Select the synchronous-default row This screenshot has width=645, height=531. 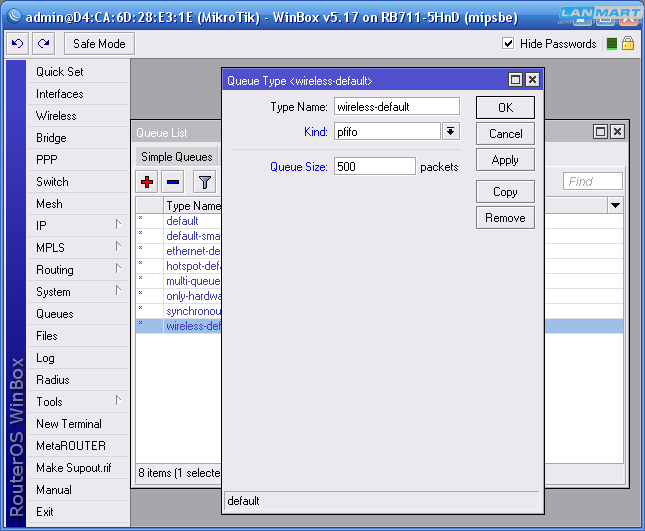[179, 311]
